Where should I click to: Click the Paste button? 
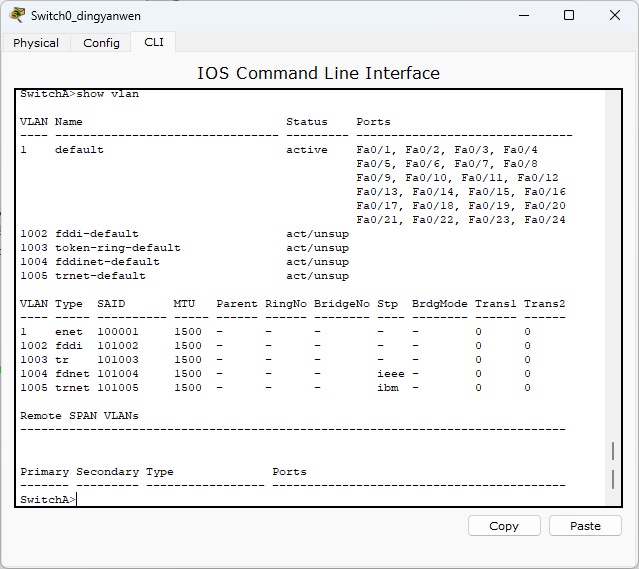pyautogui.click(x=585, y=526)
